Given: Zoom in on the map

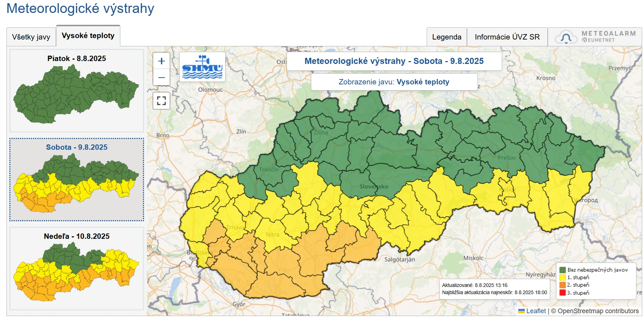Looking at the screenshot, I should tap(161, 61).
